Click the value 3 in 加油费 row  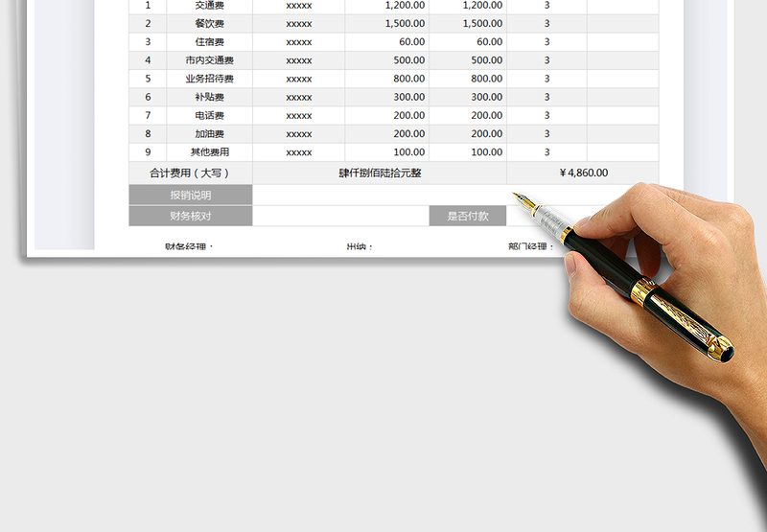(546, 134)
